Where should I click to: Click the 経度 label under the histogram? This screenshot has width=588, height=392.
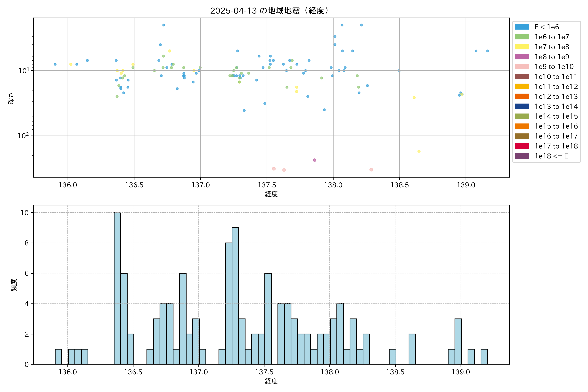[x=271, y=381]
